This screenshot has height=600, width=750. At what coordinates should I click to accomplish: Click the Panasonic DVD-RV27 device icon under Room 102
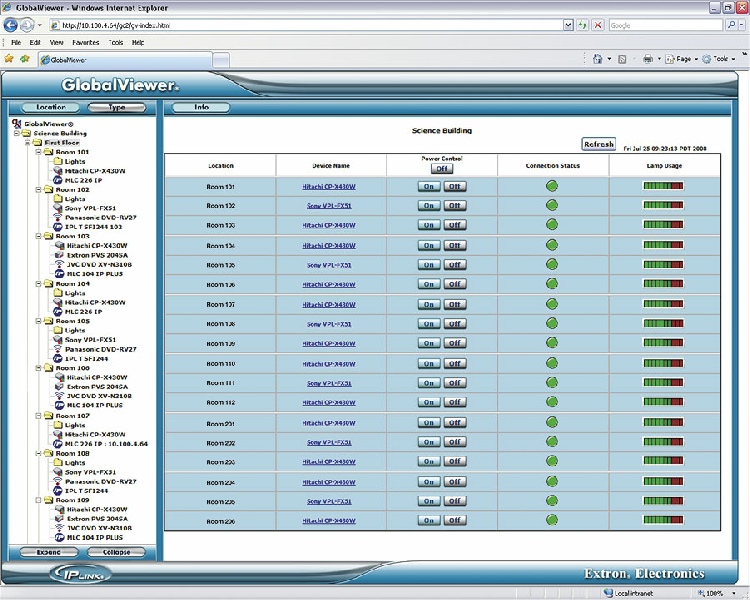[x=57, y=217]
